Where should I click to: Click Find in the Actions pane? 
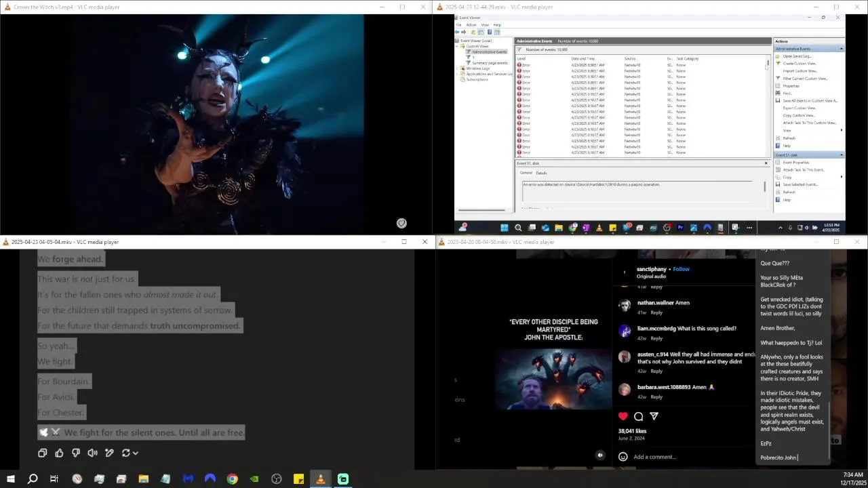click(x=787, y=94)
